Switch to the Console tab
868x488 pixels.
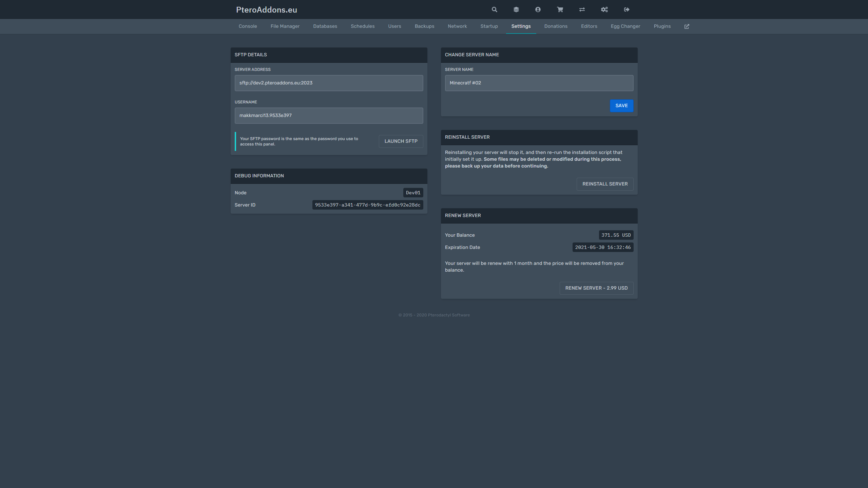click(x=248, y=26)
